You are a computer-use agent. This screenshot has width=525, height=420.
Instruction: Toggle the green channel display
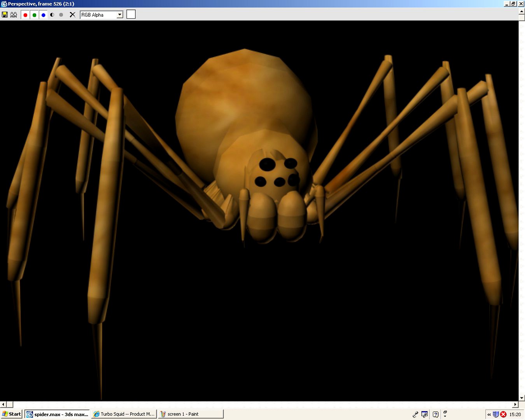(x=34, y=15)
